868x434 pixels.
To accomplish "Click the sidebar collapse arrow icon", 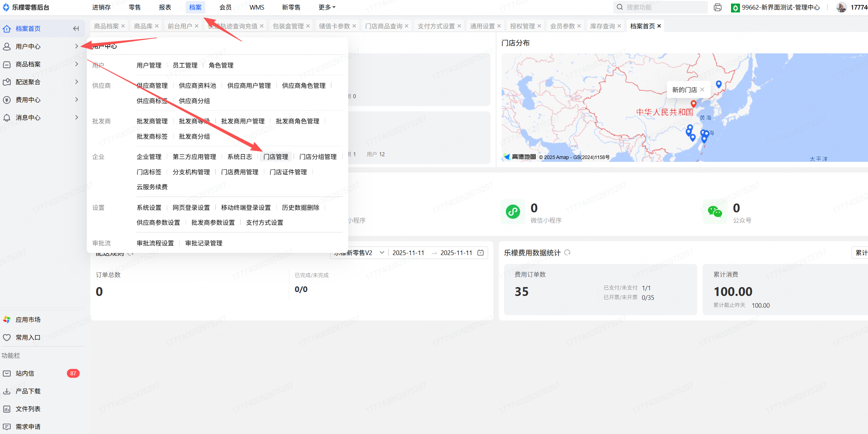I will click(x=76, y=28).
